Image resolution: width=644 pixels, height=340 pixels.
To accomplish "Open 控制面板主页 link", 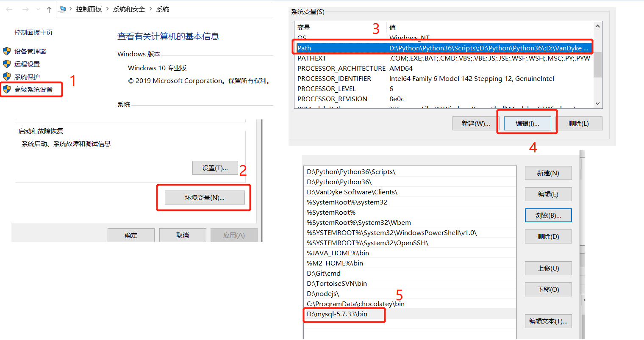I will point(33,32).
